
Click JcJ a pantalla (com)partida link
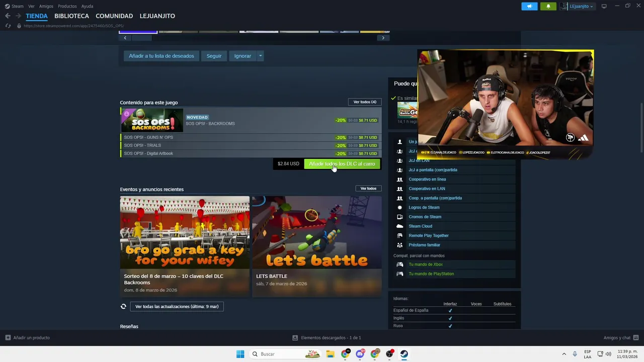pos(433,170)
